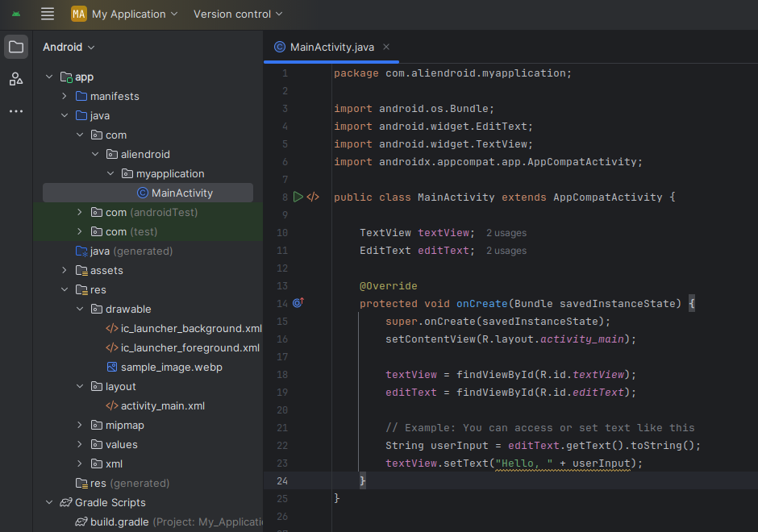Select MainActivity in the project tree
The image size is (758, 532).
click(x=148, y=193)
